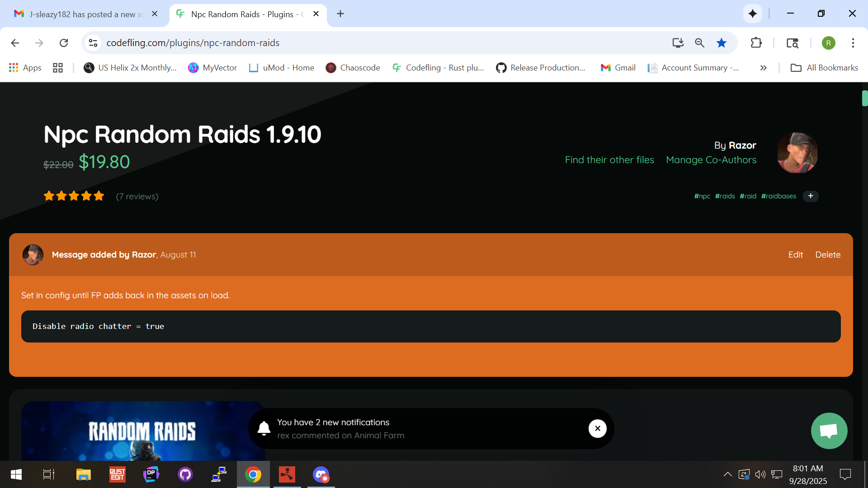The height and width of the screenshot is (488, 868).
Task: Launch GitHub Desktop from taskbar
Action: (x=185, y=474)
